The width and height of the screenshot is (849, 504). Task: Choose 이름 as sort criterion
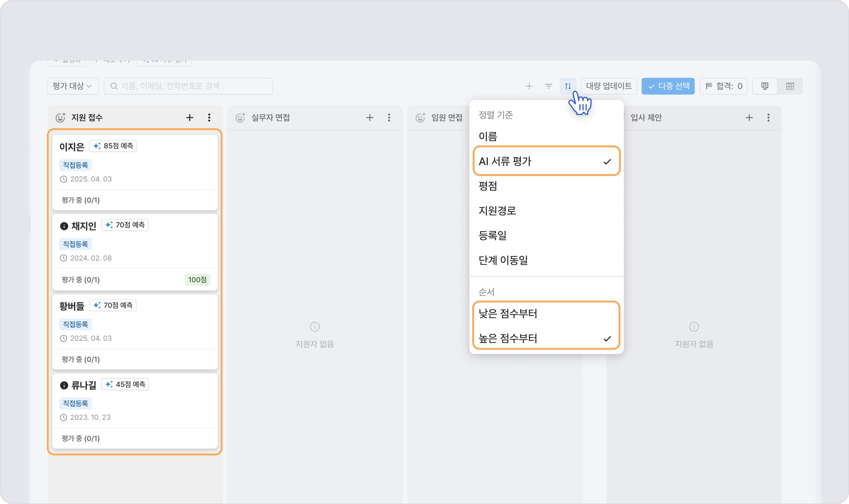(546, 136)
